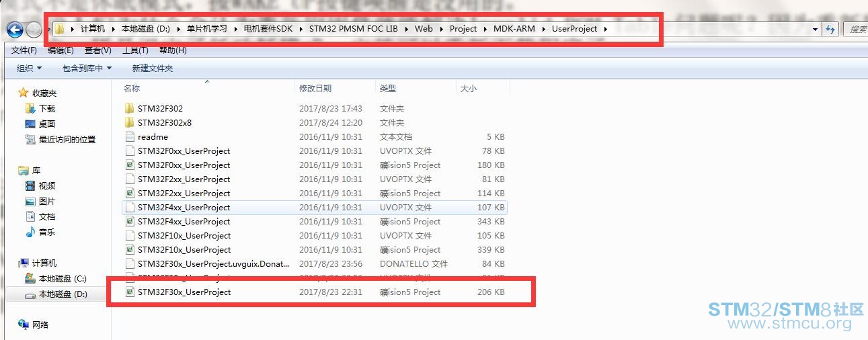
Task: Click the Videos (视频) library icon
Action: point(30,185)
